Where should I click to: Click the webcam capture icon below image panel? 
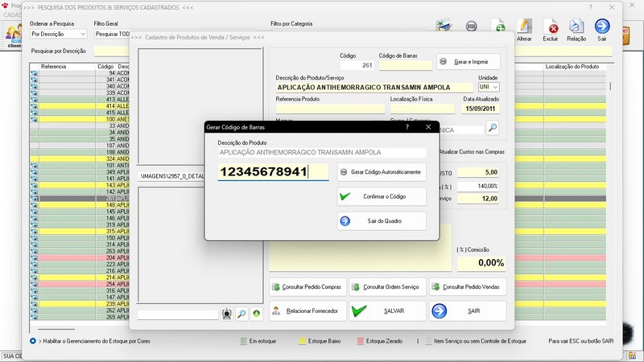pyautogui.click(x=227, y=314)
